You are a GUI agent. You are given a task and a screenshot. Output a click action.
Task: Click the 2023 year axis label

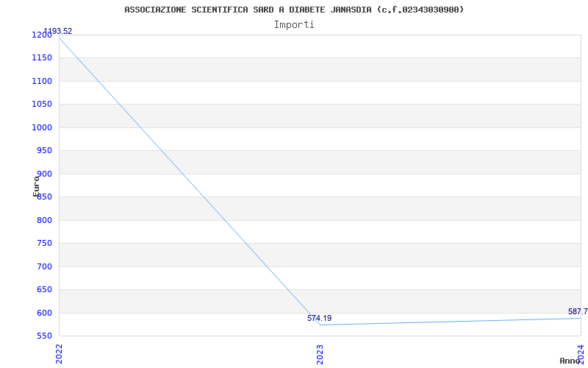[x=320, y=354]
